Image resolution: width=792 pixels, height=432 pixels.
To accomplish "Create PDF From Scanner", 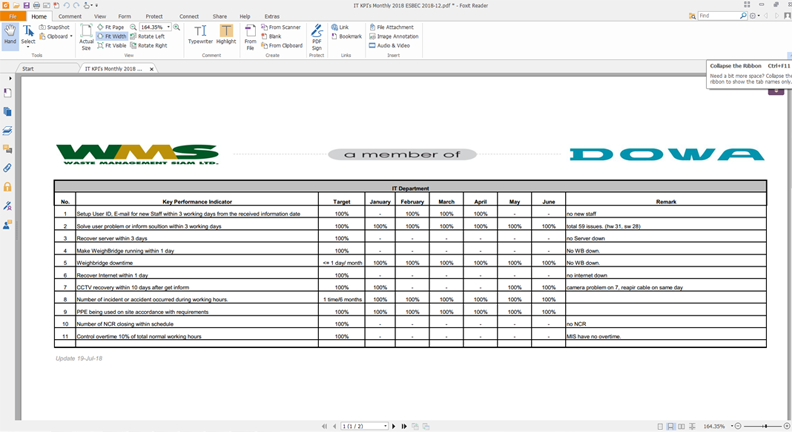I will (281, 27).
